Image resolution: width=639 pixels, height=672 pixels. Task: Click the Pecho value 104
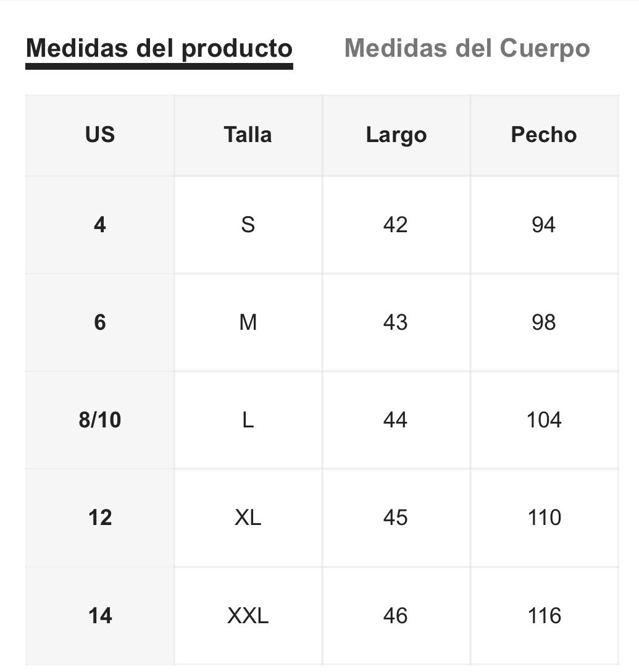[545, 420]
